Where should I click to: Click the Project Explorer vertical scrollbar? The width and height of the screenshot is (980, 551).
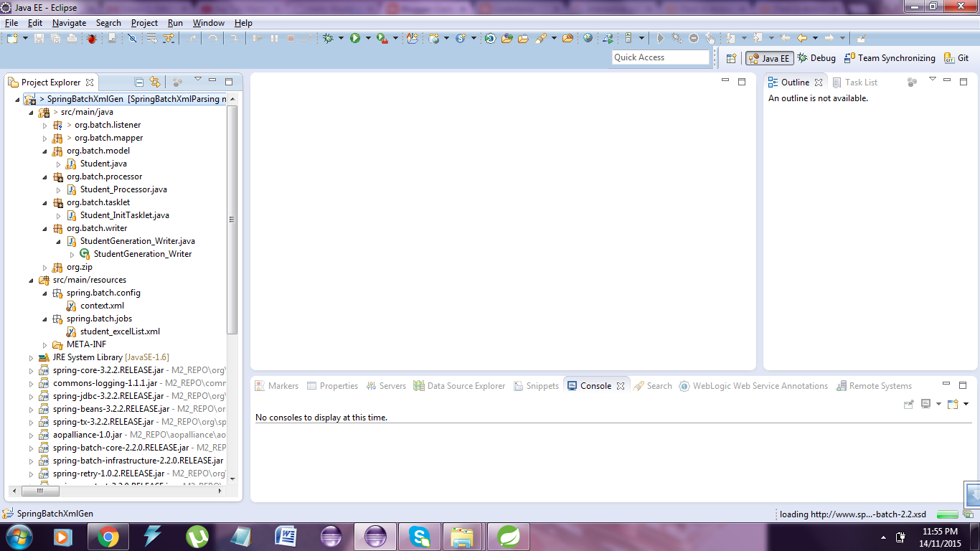point(232,220)
